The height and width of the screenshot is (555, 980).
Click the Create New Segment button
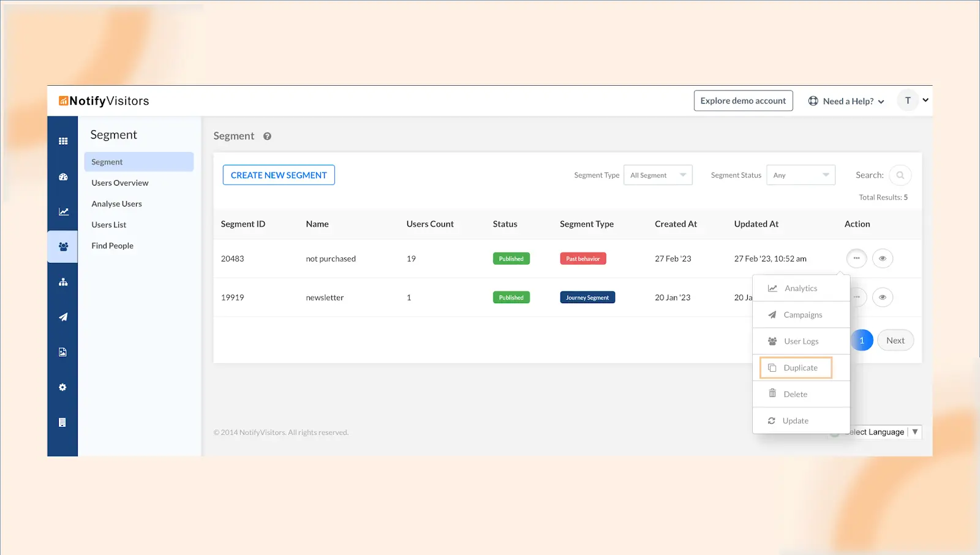(279, 175)
